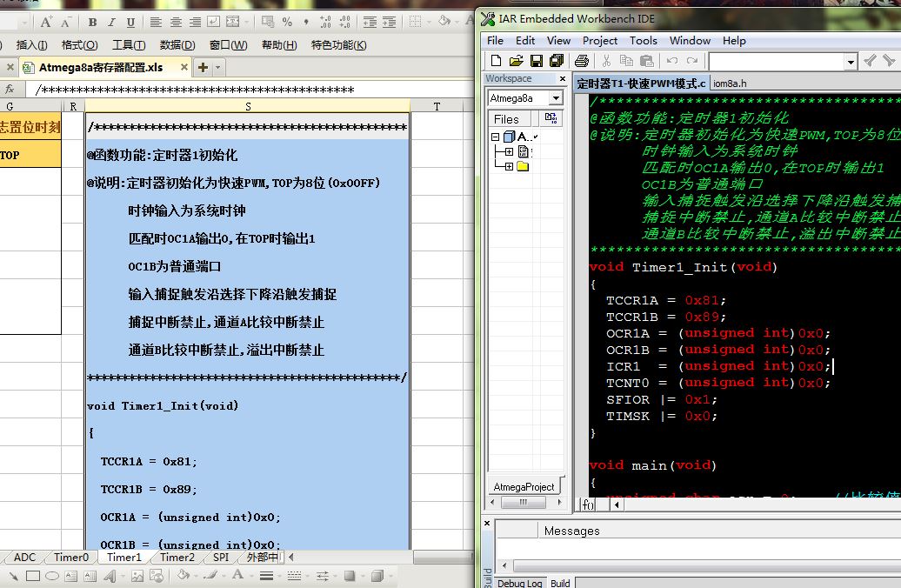901x588 pixels.
Task: Decrease decimal places
Action: (344, 23)
